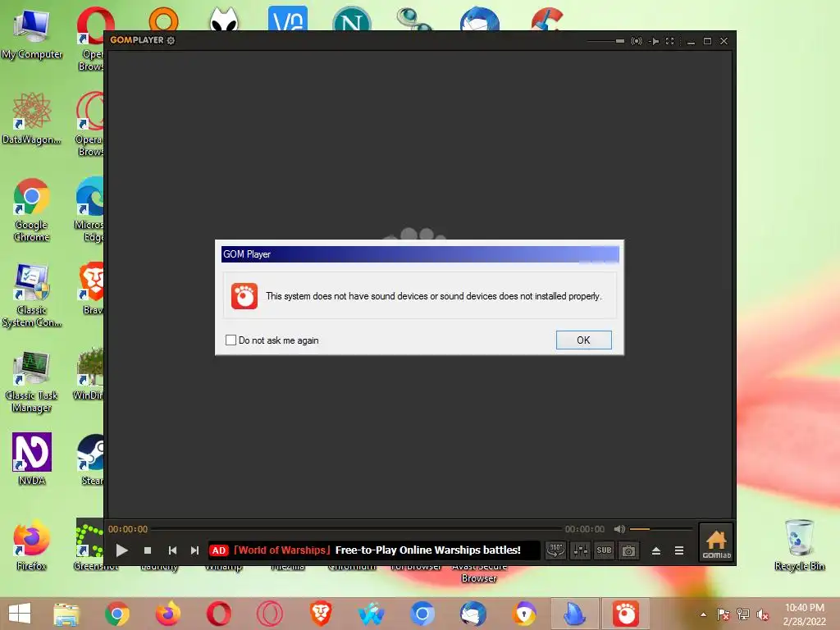Open DataWagon desktop shortcut
Viewport: 840px width, 630px height.
click(x=32, y=118)
